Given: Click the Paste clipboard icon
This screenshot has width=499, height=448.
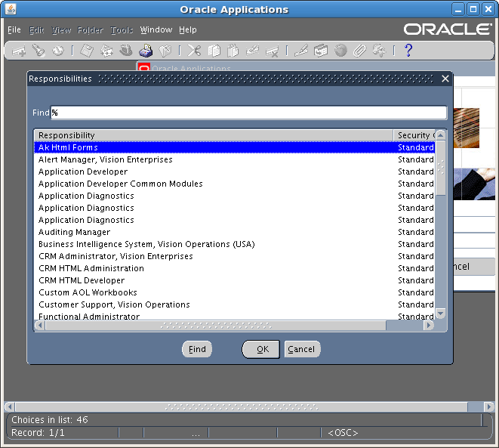Looking at the screenshot, I should click(x=233, y=51).
